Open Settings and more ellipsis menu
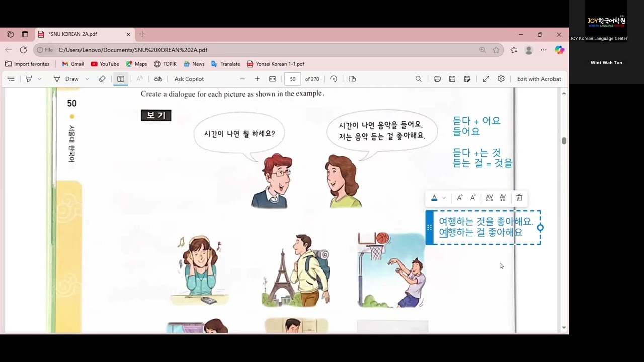This screenshot has width=644, height=362. [544, 50]
